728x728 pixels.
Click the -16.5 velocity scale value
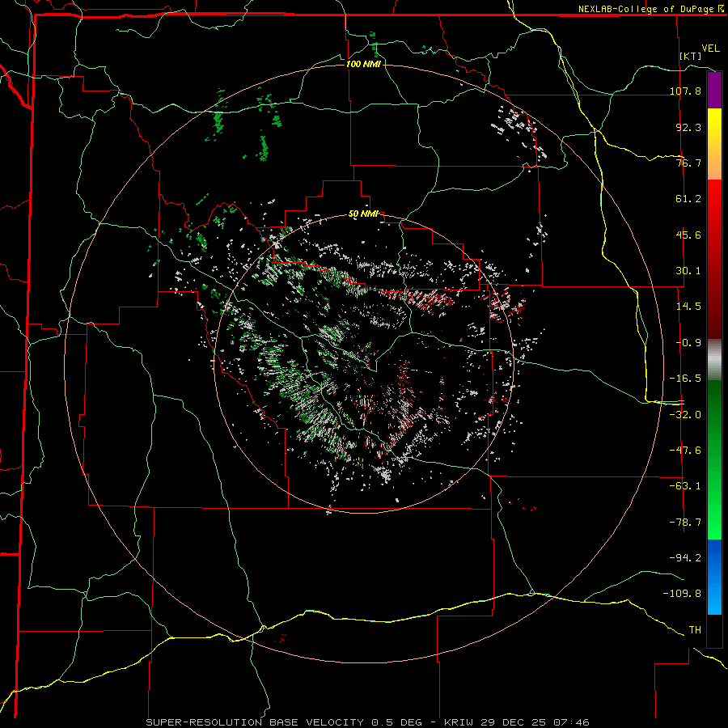(x=685, y=379)
